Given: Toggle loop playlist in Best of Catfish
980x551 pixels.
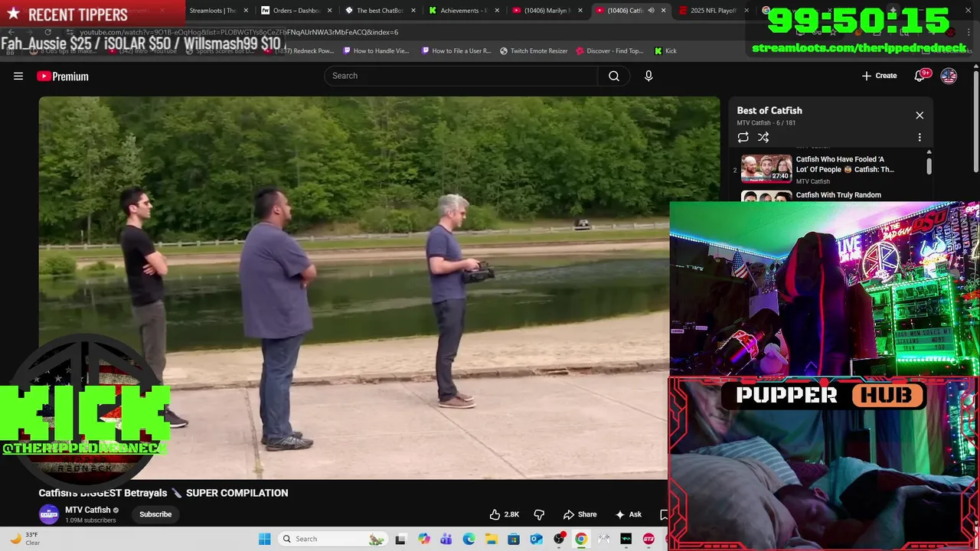Looking at the screenshot, I should pyautogui.click(x=743, y=137).
